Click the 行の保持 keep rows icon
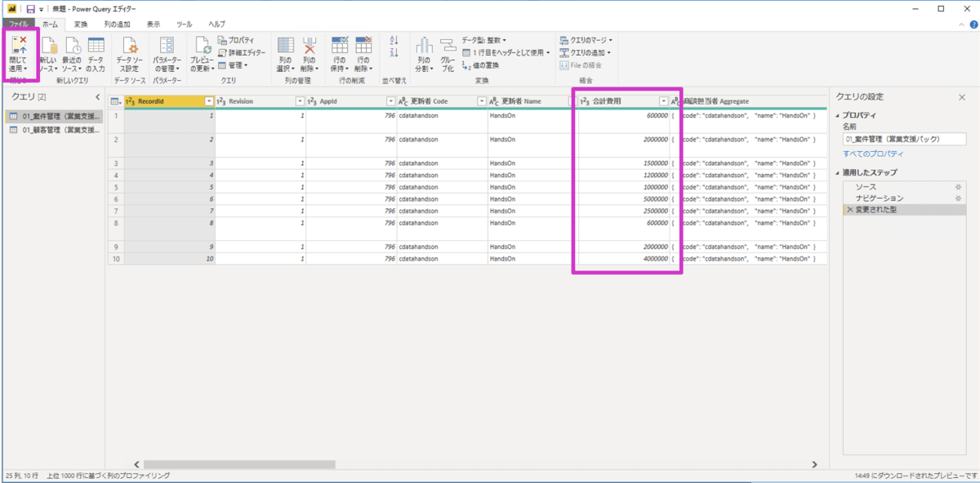Image resolution: width=980 pixels, height=483 pixels. (339, 55)
